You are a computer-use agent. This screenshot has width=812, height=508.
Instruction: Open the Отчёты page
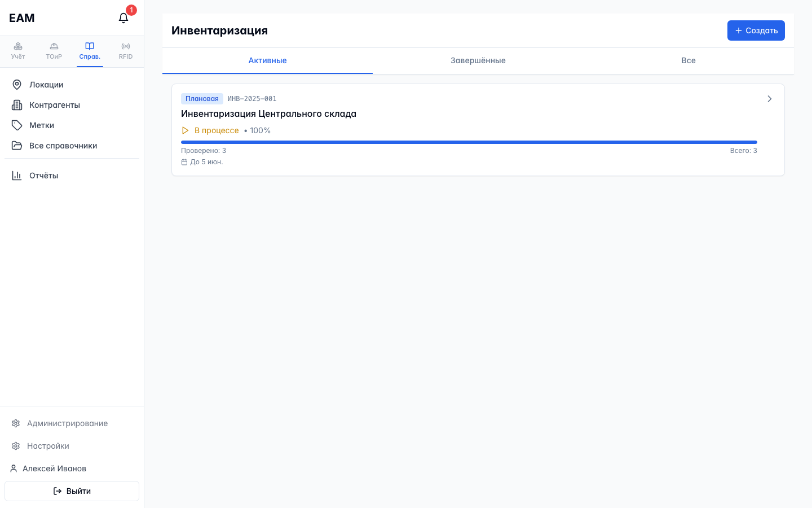(x=72, y=176)
